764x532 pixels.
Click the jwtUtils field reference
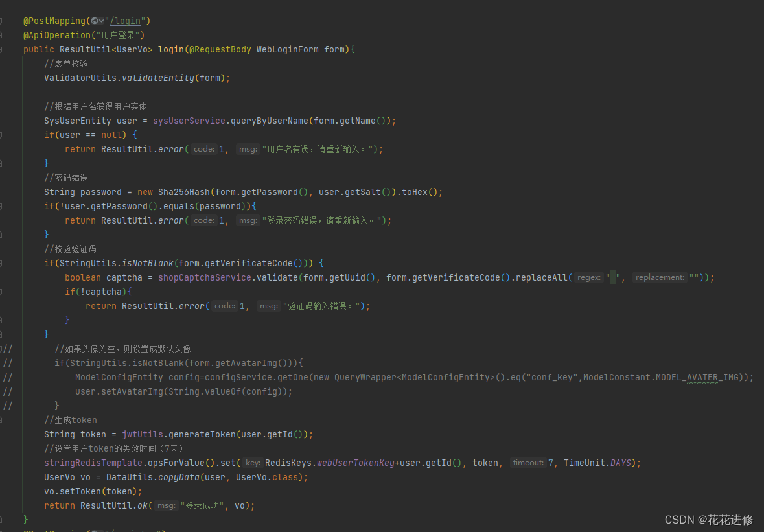tap(143, 434)
